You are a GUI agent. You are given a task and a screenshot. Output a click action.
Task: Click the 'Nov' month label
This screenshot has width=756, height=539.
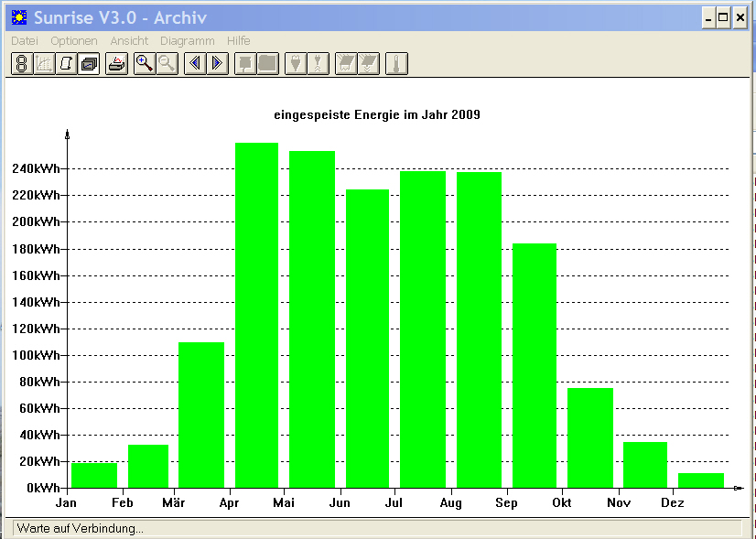(x=619, y=502)
